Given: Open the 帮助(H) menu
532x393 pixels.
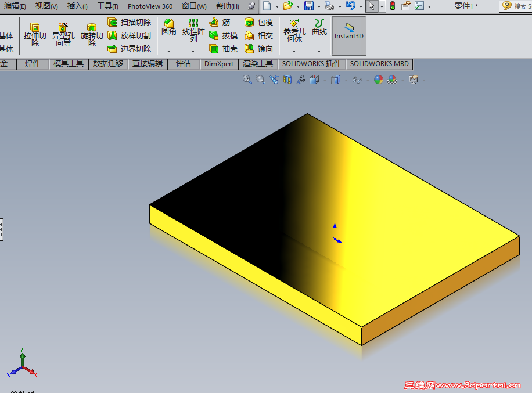Looking at the screenshot, I should [228, 6].
